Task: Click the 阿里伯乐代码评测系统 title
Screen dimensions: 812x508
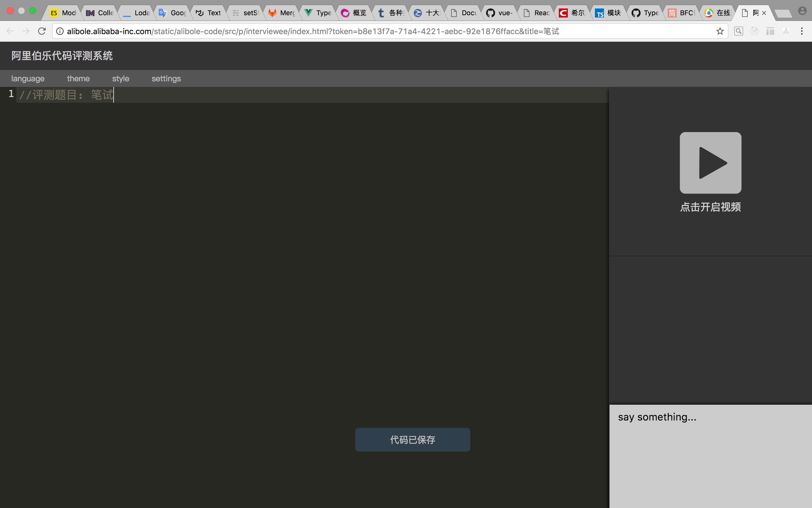Action: pyautogui.click(x=62, y=56)
